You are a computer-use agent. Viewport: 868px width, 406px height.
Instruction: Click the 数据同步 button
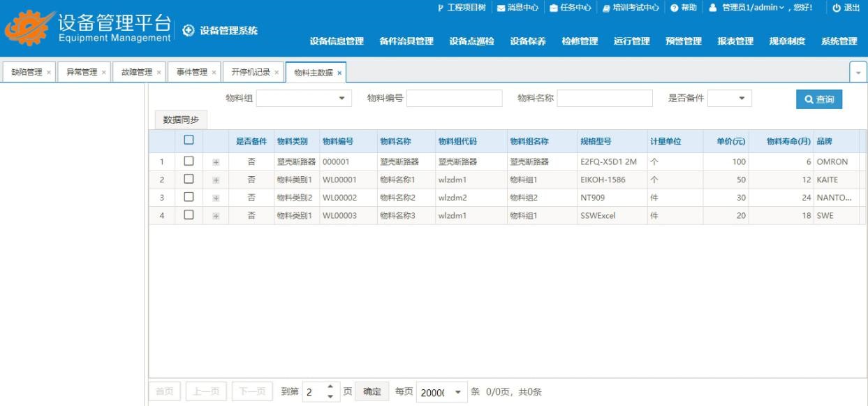(181, 119)
